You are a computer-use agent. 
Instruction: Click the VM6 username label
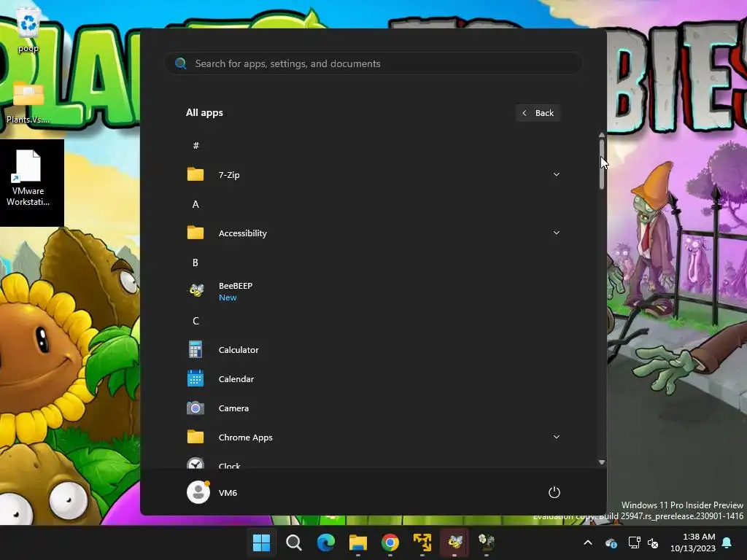coord(228,493)
